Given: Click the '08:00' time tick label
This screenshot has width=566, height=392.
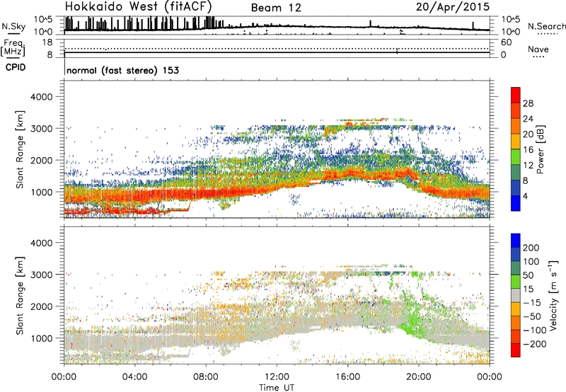Looking at the screenshot, I should coord(206,377).
